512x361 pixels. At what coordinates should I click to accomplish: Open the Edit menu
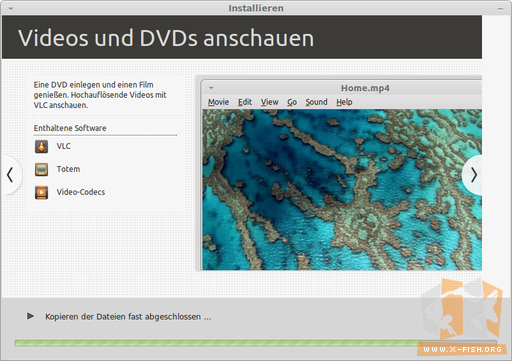[x=245, y=102]
